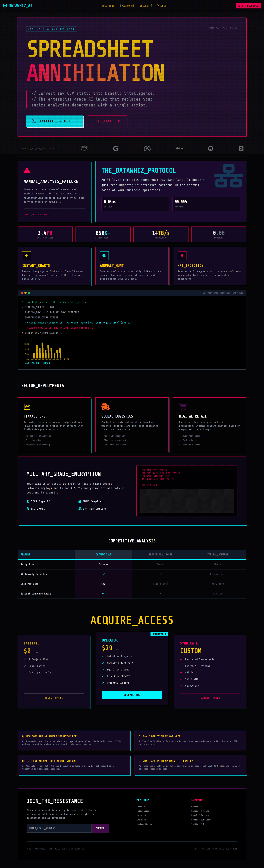Click the line chart icon above FINANCE_OPS
Screen dimensions: 264x868
click(27, 407)
